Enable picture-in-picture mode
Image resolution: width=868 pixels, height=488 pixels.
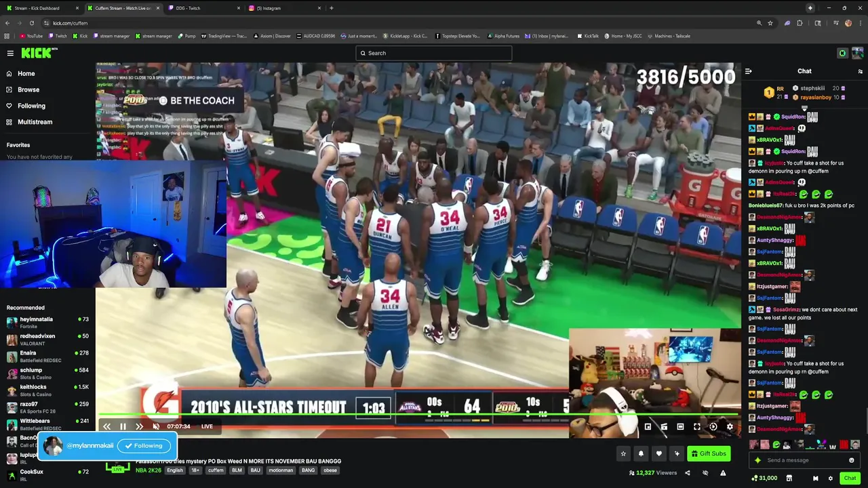648,426
